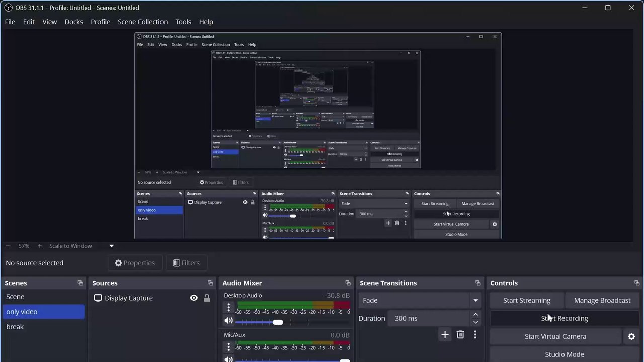Zoom out the preview with the minus icon
The width and height of the screenshot is (644, 362).
click(8, 246)
